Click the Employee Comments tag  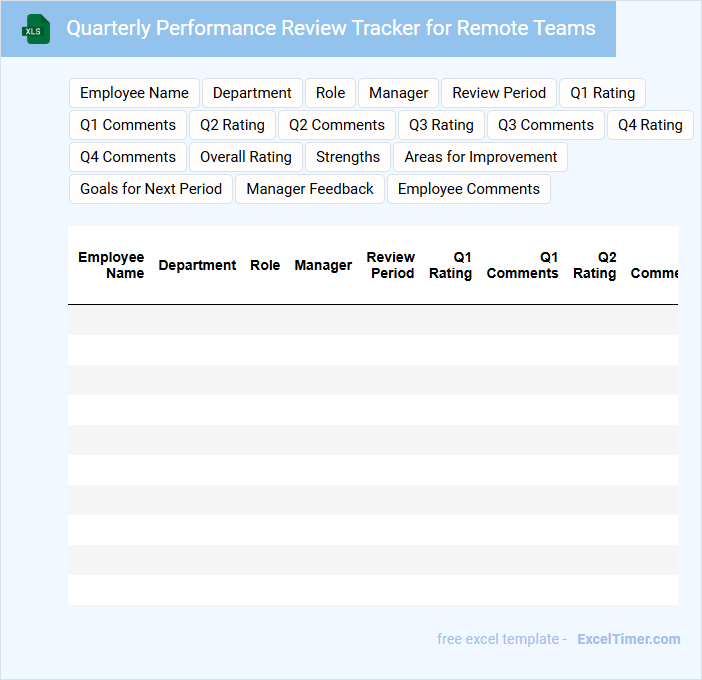click(469, 189)
